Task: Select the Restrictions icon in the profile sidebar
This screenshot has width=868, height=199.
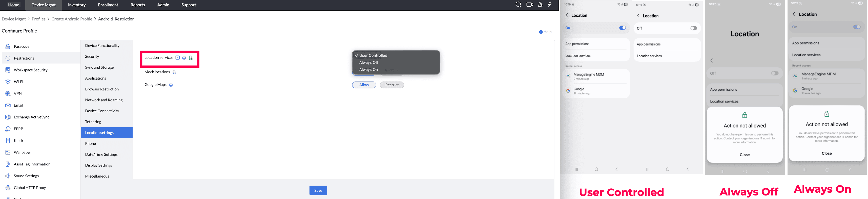Action: pos(8,58)
